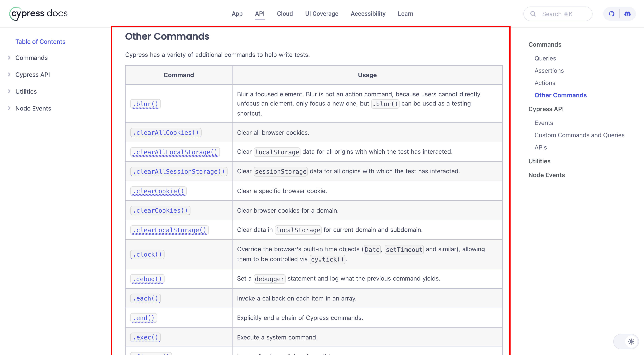
Task: Click the Table of Contents link
Action: pos(40,41)
